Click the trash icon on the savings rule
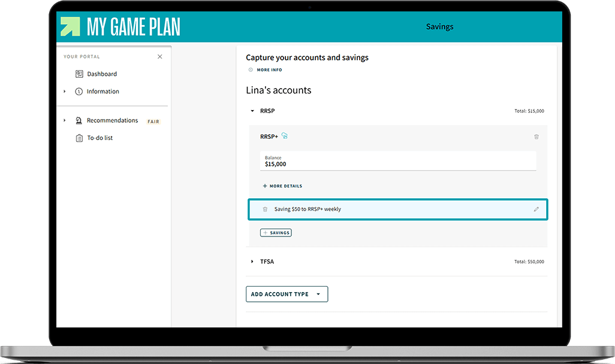 click(x=265, y=209)
